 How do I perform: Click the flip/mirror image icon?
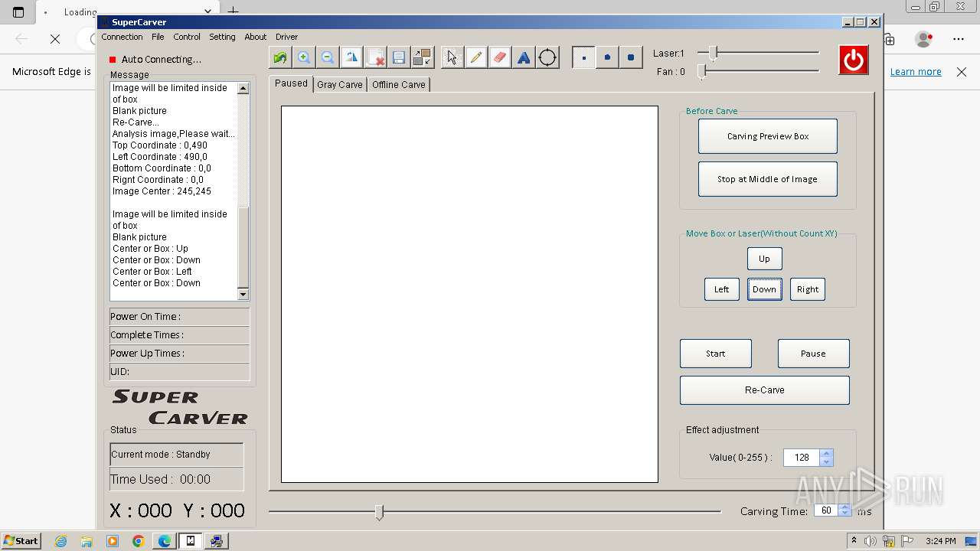pos(351,57)
